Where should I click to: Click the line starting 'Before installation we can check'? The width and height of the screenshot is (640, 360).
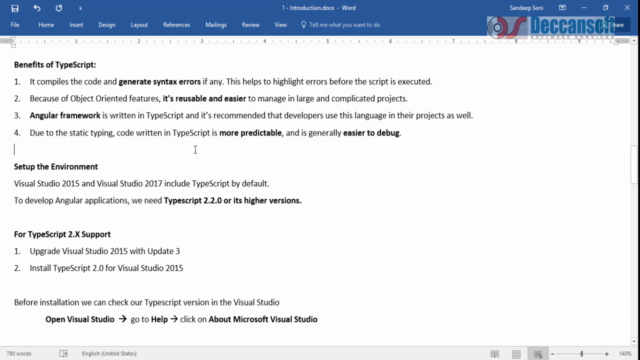point(147,302)
